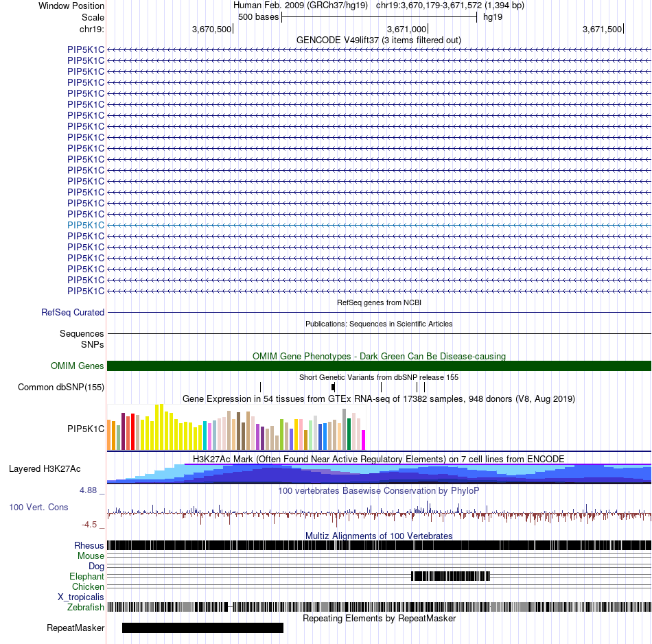The image size is (652, 644).
Task: Click the Zebrafish alignment row
Action: [379, 607]
